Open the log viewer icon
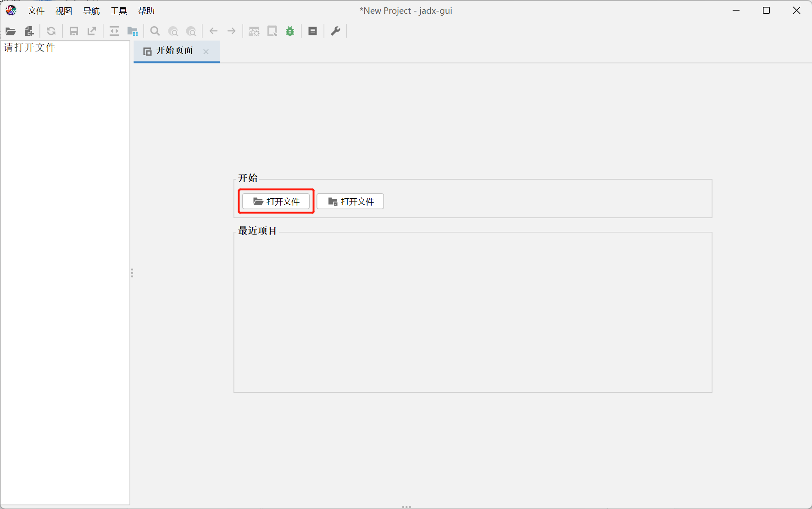 tap(312, 31)
